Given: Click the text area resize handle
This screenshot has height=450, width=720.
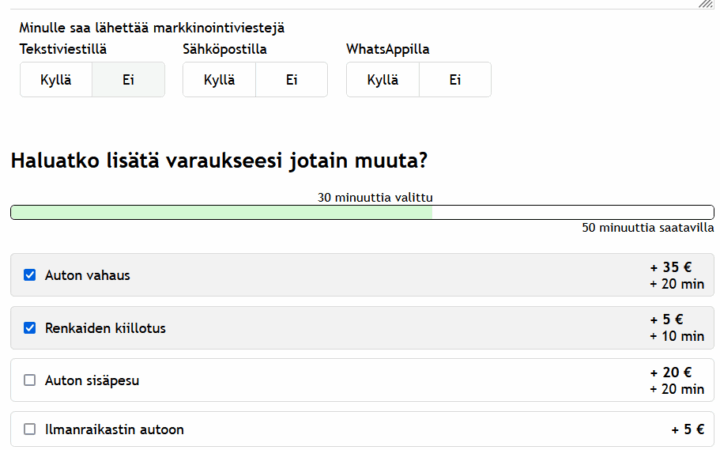Looking at the screenshot, I should coord(708,4).
